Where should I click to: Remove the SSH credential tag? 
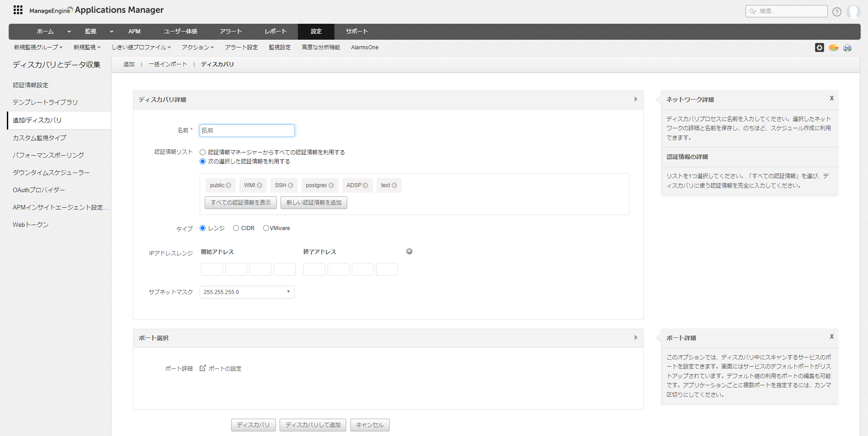click(x=291, y=185)
